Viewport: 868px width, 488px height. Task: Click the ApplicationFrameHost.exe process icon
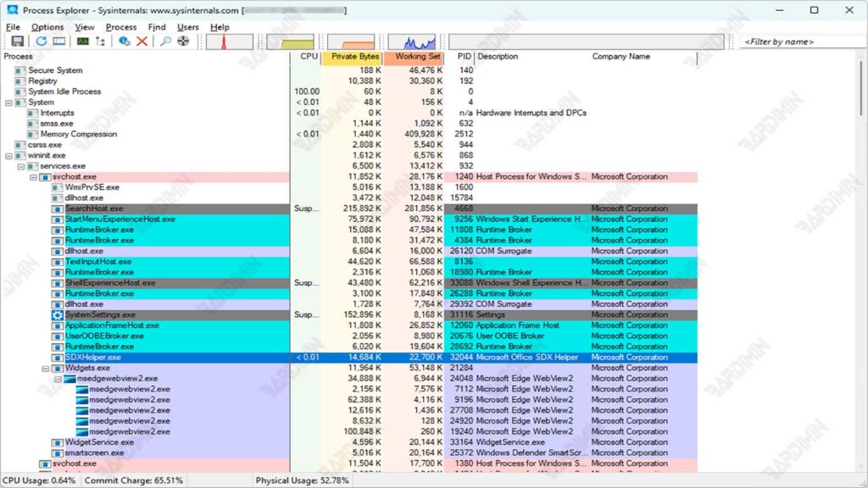click(58, 325)
